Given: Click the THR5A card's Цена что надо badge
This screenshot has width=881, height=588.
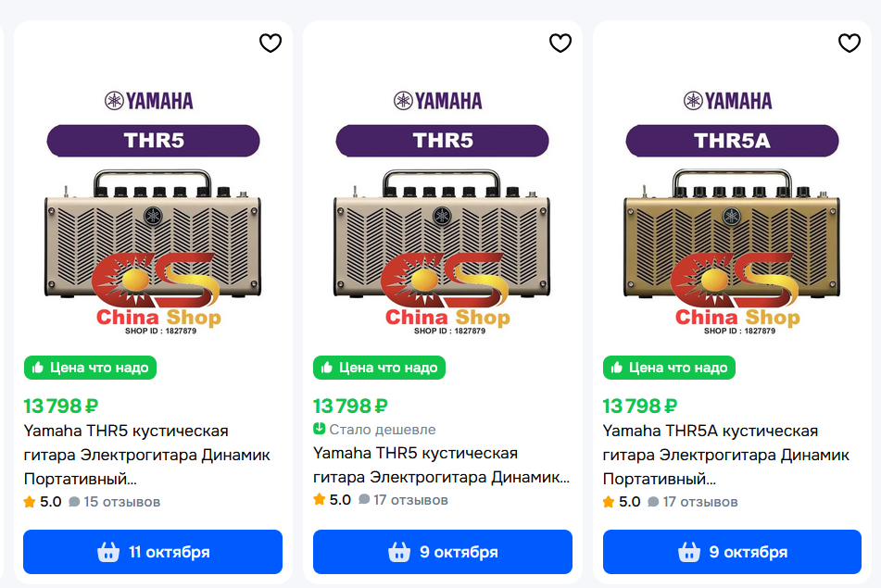Looking at the screenshot, I should point(670,368).
